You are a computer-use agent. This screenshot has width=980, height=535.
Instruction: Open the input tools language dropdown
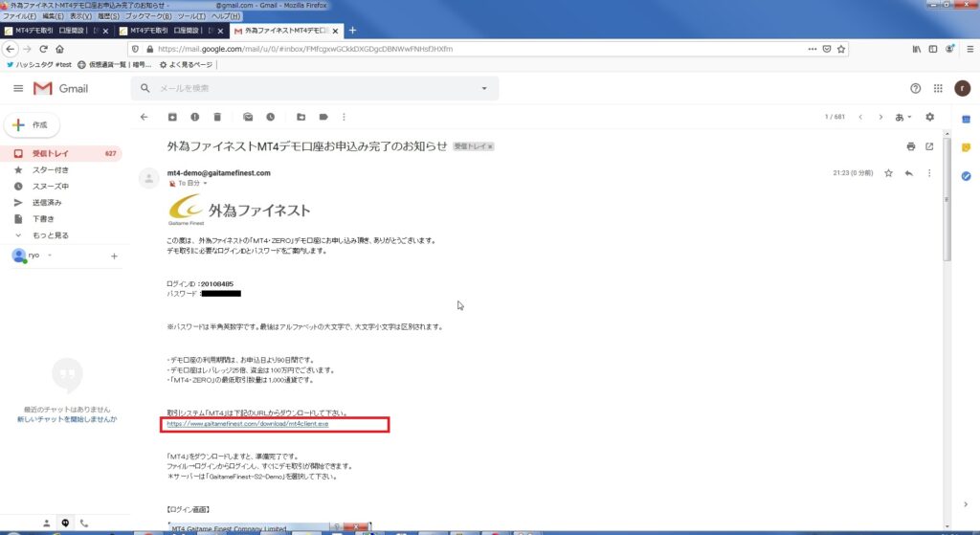coord(903,117)
